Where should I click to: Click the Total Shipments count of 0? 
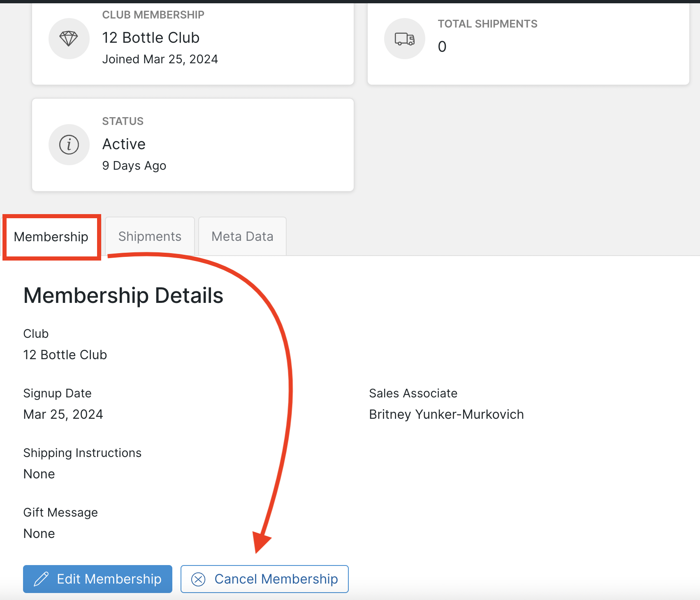click(442, 46)
